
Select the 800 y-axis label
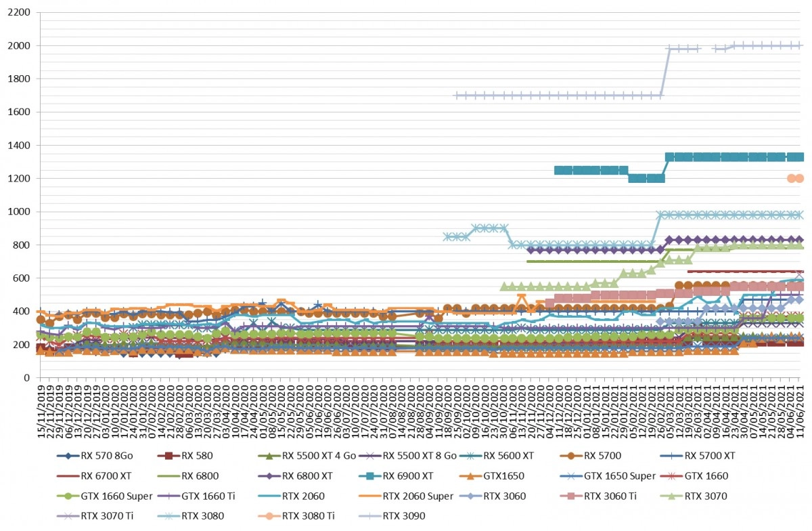pyautogui.click(x=22, y=245)
